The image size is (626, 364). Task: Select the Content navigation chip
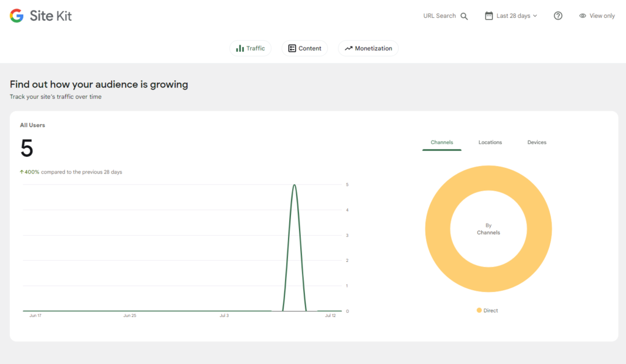[x=304, y=48]
